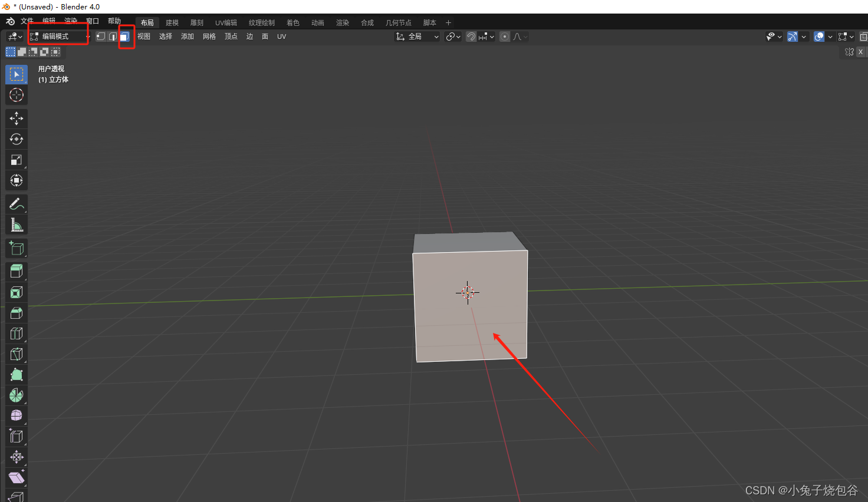Screen dimensions: 868x502
Task: Click the cube's selected front face
Action: 471,306
